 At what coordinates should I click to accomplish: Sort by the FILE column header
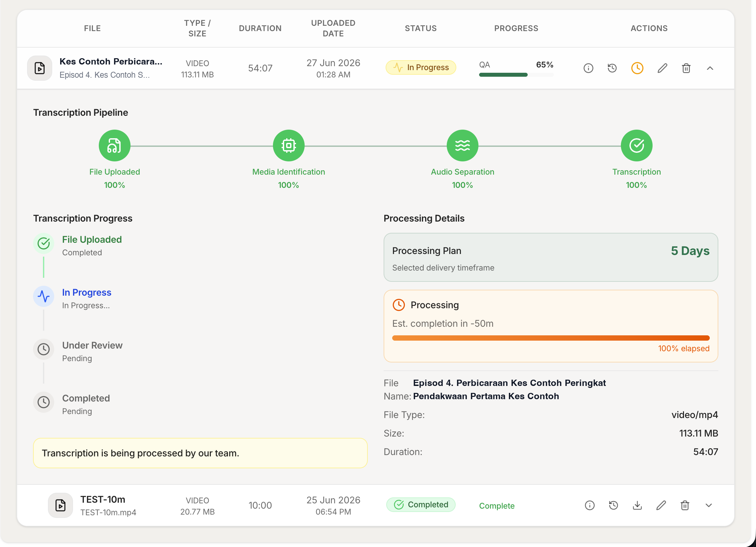click(x=92, y=28)
